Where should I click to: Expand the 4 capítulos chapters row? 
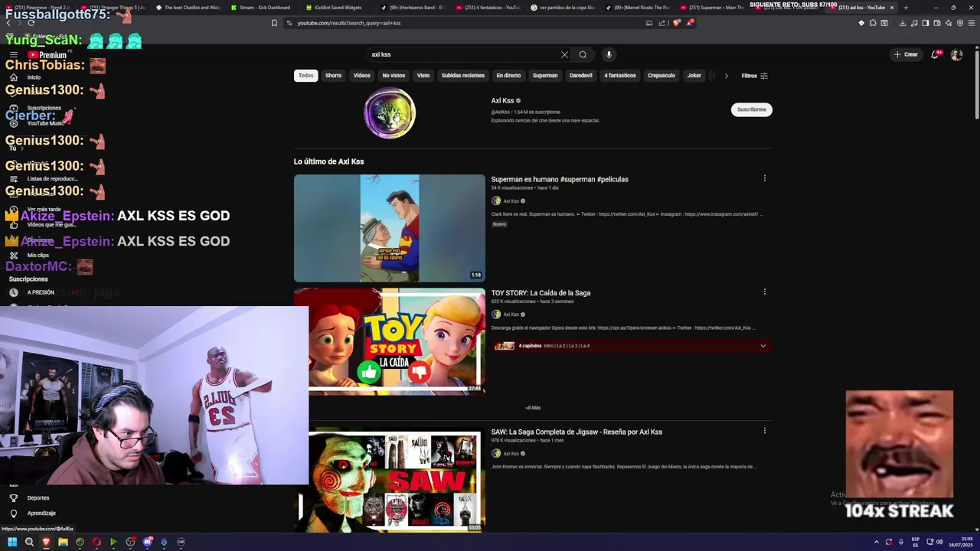point(631,346)
